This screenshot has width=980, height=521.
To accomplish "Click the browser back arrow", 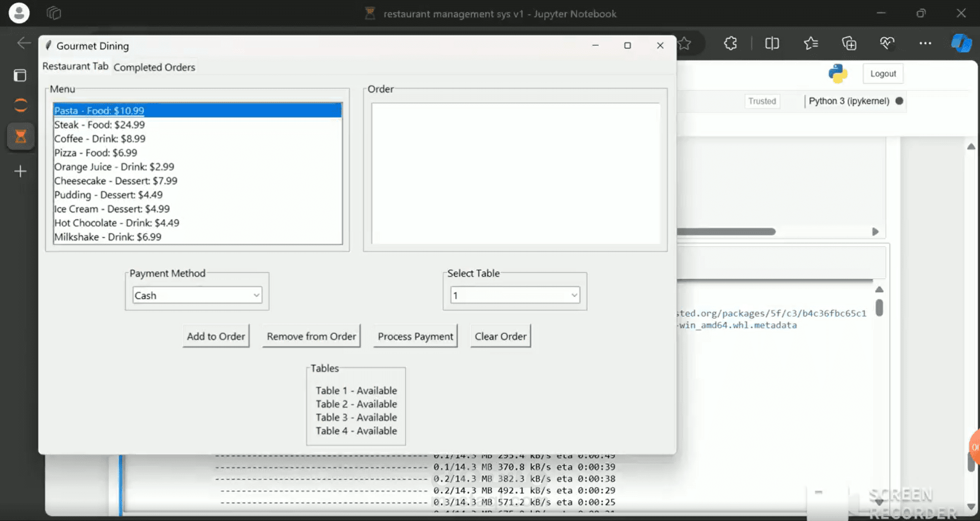I will pos(23,43).
